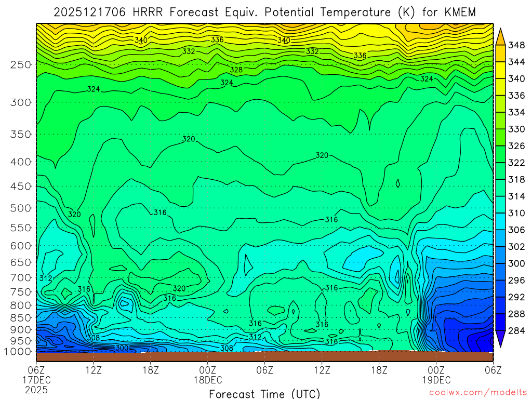Click the 19DEC date label
Viewport: 532px width, 399px height.
coord(436,380)
